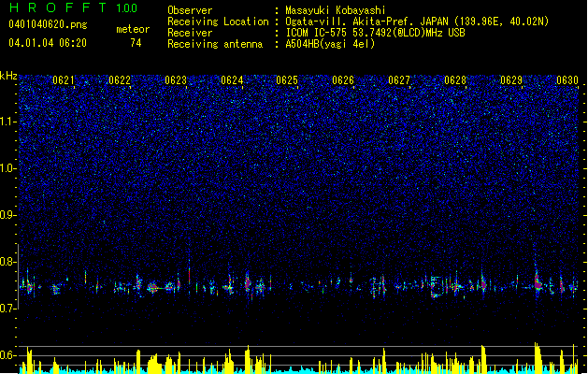Click the kHz axis unit label
Image resolution: width=588 pixels, height=374 pixels.
point(8,76)
